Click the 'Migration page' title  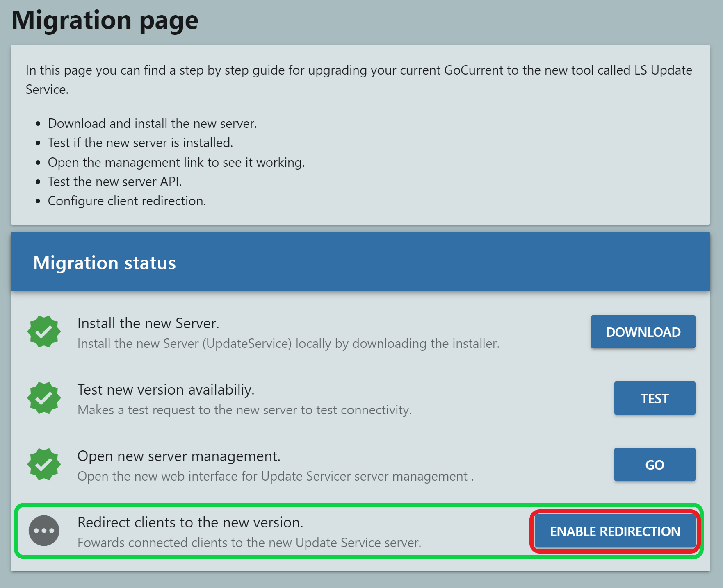click(x=105, y=20)
